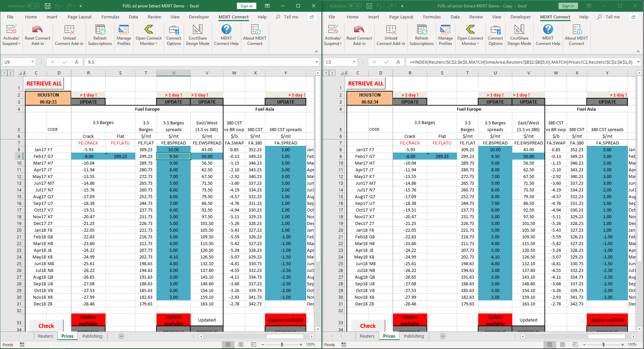Select Page Layout view in left window status bar
Image resolution: width=644 pixels, height=349 pixels.
coord(241,344)
